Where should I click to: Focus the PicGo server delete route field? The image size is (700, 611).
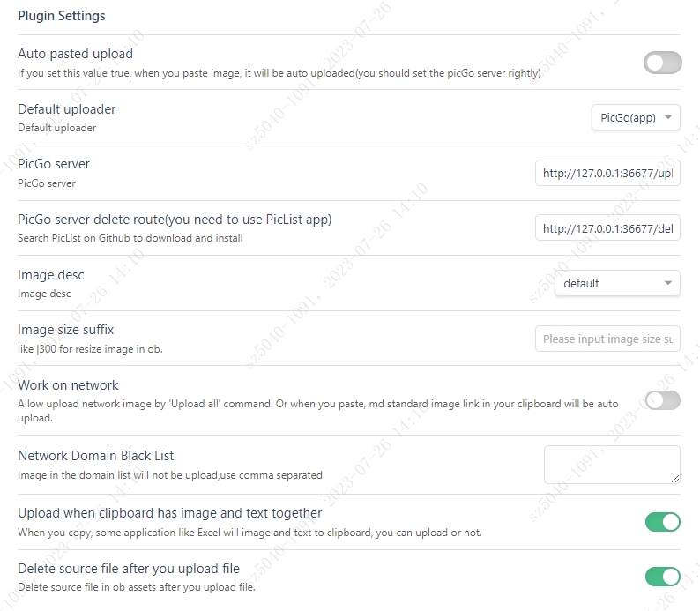pyautogui.click(x=607, y=228)
